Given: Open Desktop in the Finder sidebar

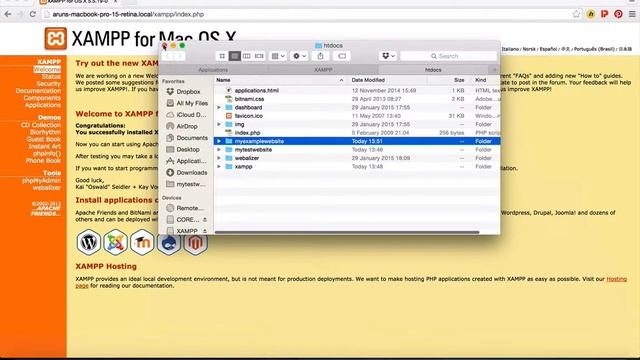Looking at the screenshot, I should tap(183, 149).
